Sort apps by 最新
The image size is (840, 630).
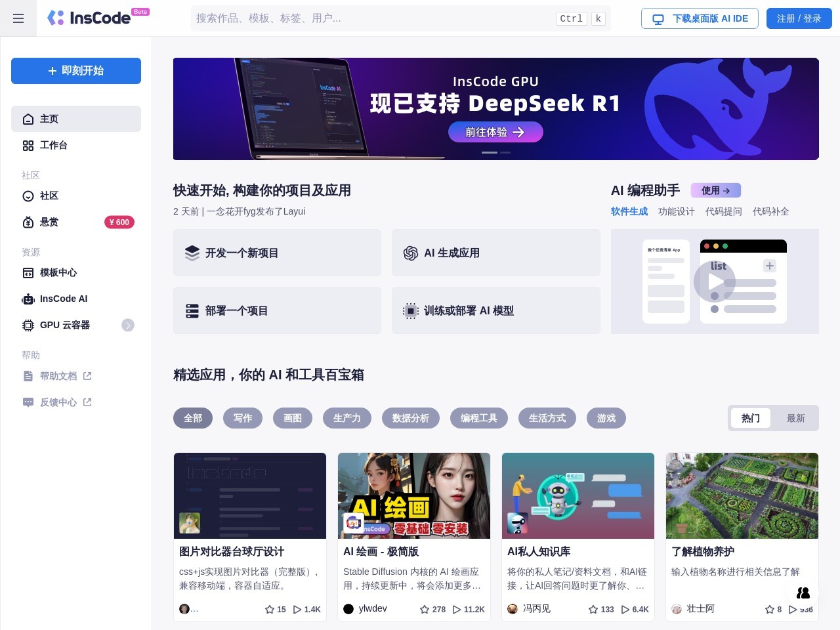coord(795,418)
